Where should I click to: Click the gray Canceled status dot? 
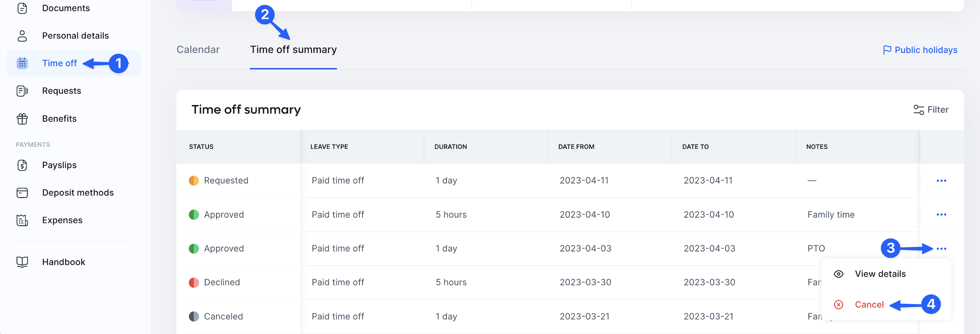click(x=194, y=317)
